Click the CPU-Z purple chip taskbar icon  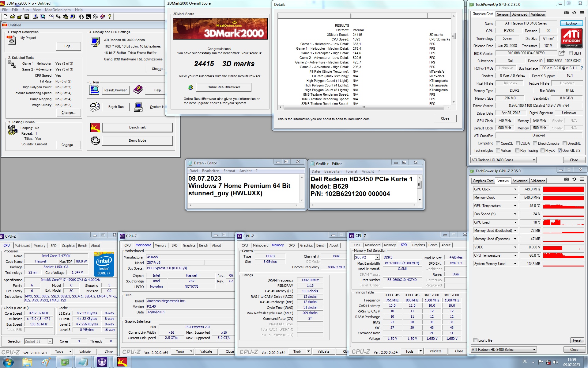tap(102, 362)
